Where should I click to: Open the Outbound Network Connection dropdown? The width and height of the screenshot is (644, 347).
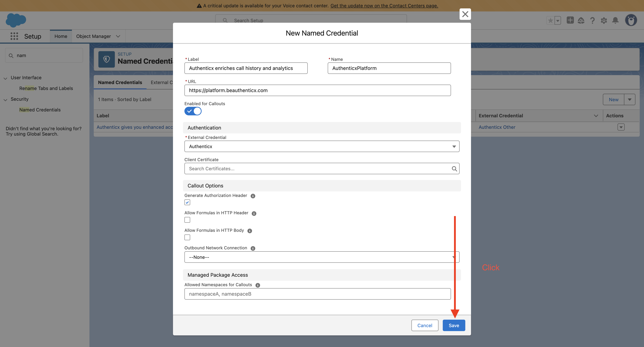(x=322, y=257)
